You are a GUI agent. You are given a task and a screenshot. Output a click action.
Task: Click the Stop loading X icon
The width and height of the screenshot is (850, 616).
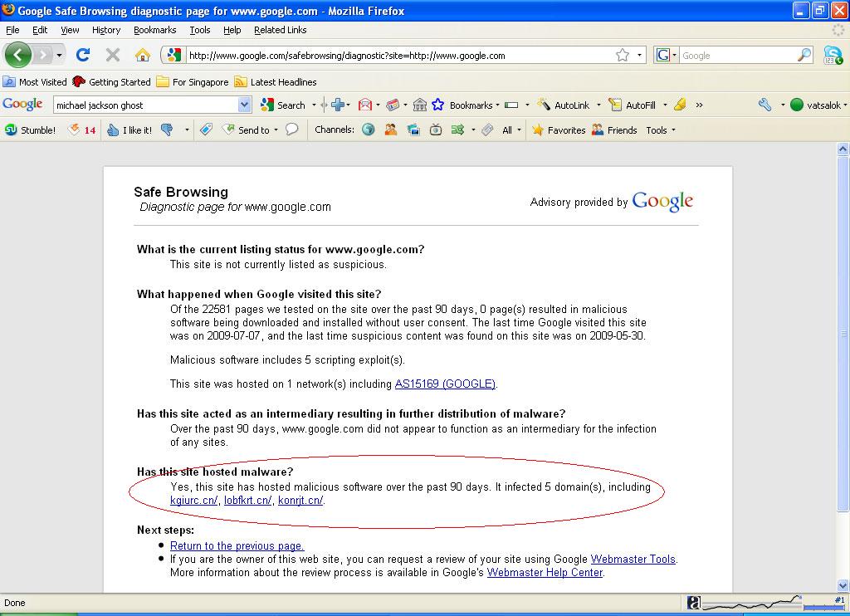click(x=113, y=55)
